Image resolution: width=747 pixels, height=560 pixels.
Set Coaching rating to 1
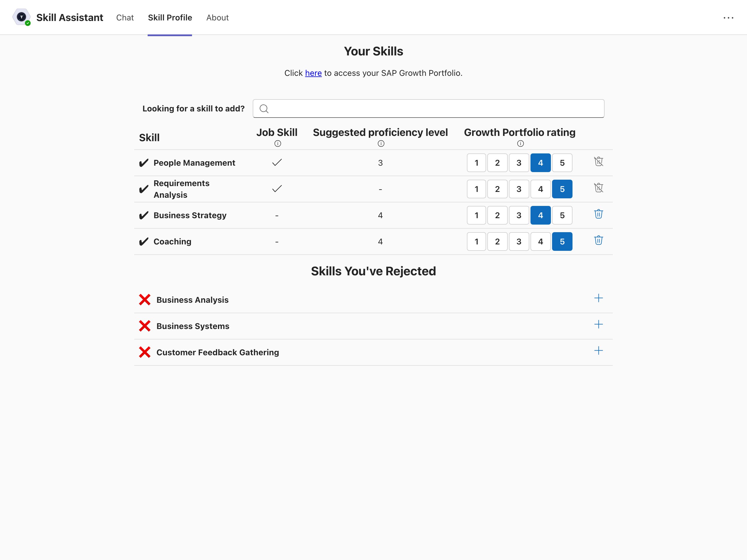[477, 242]
